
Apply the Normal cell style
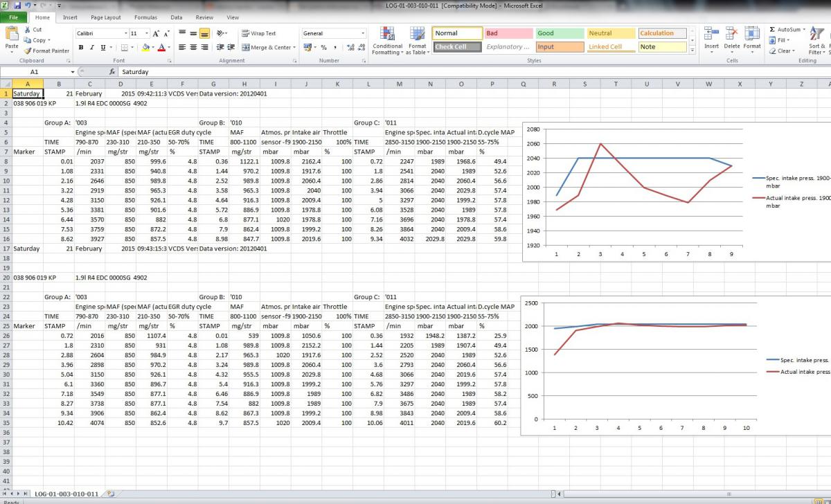(457, 33)
